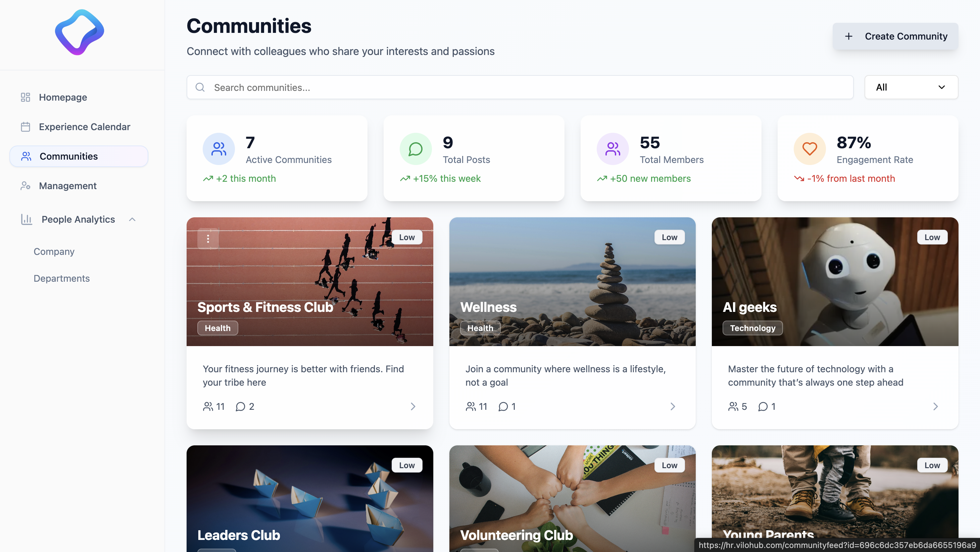This screenshot has width=980, height=552.
Task: Open Management in sidebar
Action: 79,185
